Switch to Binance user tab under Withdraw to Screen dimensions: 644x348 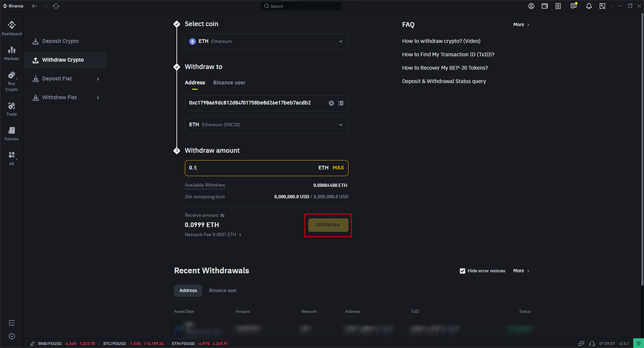(x=229, y=83)
